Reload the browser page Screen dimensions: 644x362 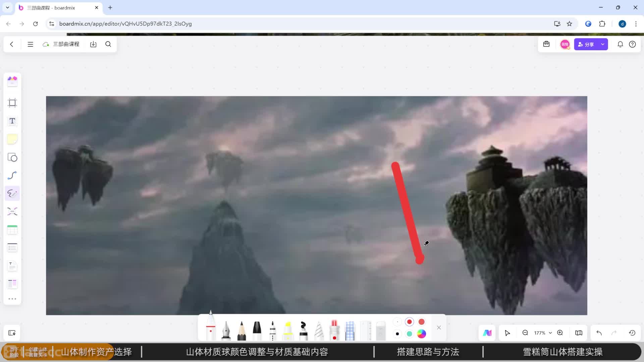(36, 24)
